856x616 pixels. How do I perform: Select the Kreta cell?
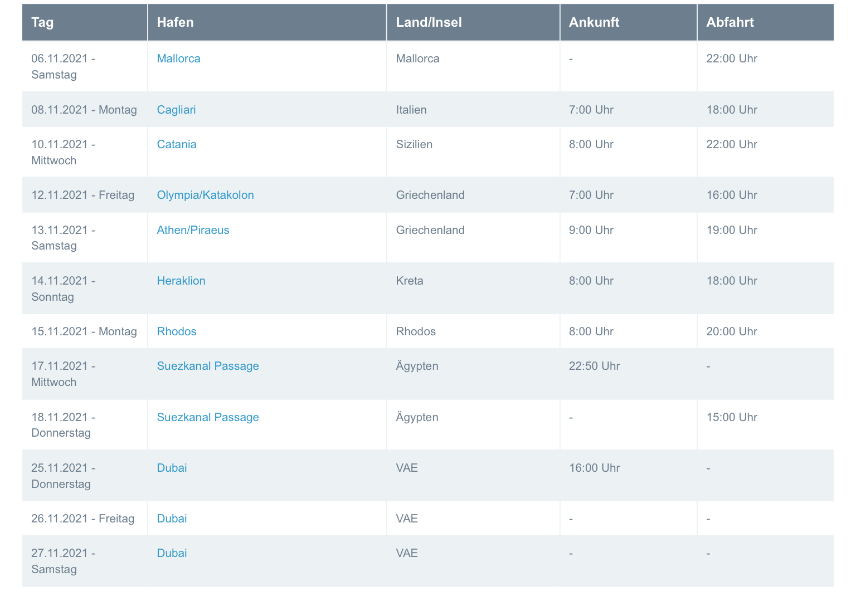coord(410,281)
